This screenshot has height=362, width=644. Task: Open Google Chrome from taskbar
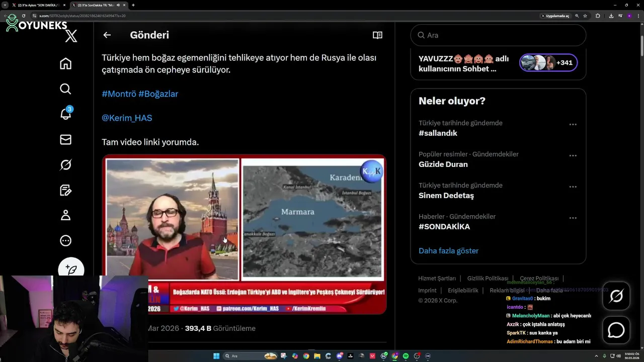306,356
